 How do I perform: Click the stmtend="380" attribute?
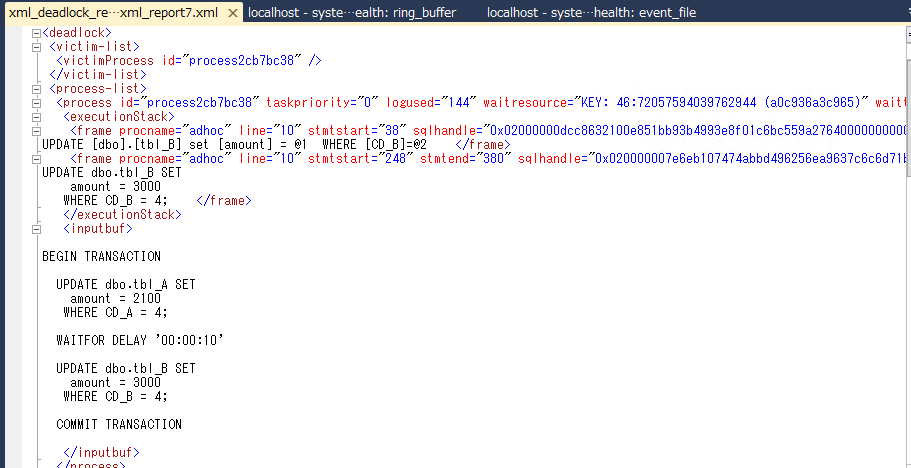[466, 158]
